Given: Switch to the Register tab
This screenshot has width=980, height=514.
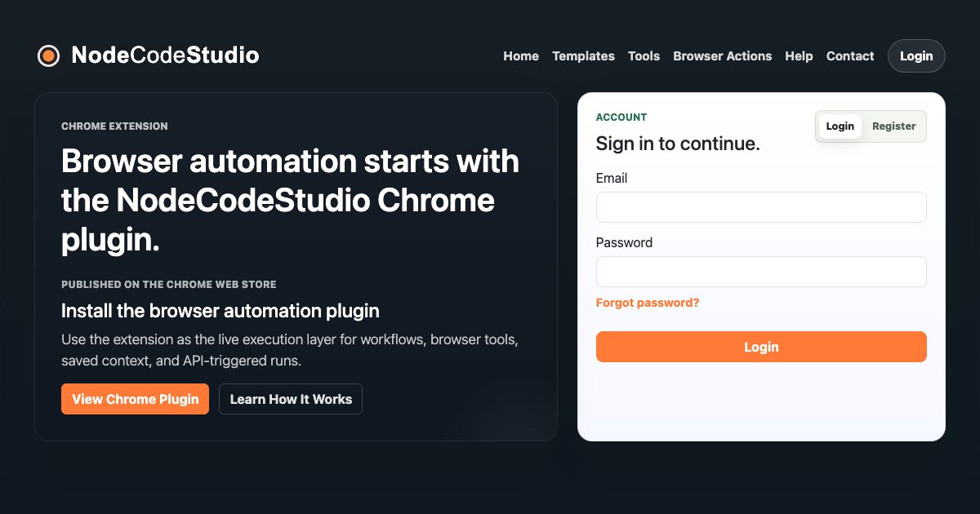Looking at the screenshot, I should [894, 126].
